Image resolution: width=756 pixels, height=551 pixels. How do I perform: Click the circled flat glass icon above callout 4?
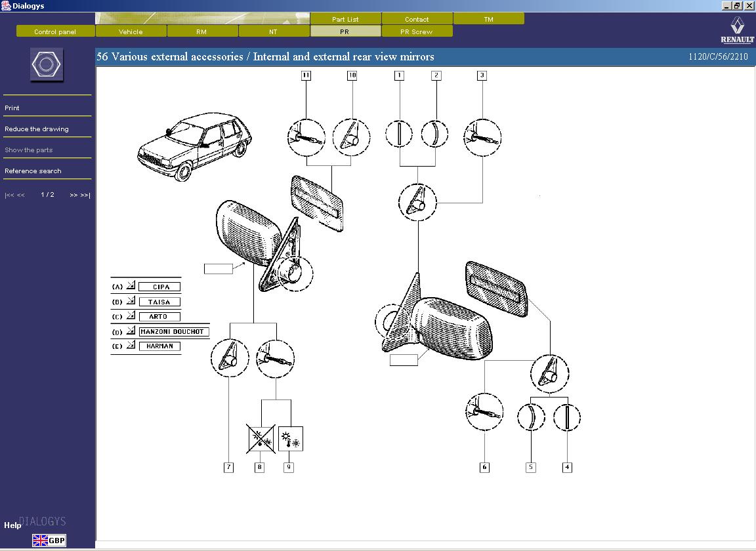(567, 417)
